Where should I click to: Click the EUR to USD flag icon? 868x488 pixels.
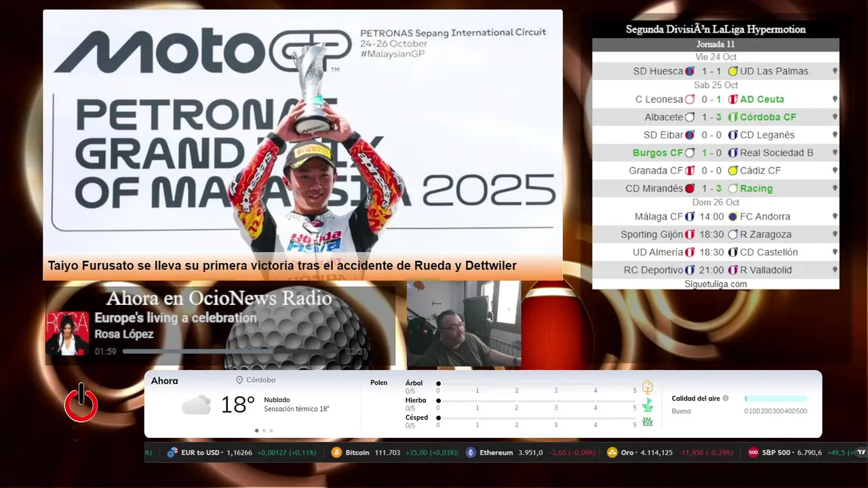[172, 453]
